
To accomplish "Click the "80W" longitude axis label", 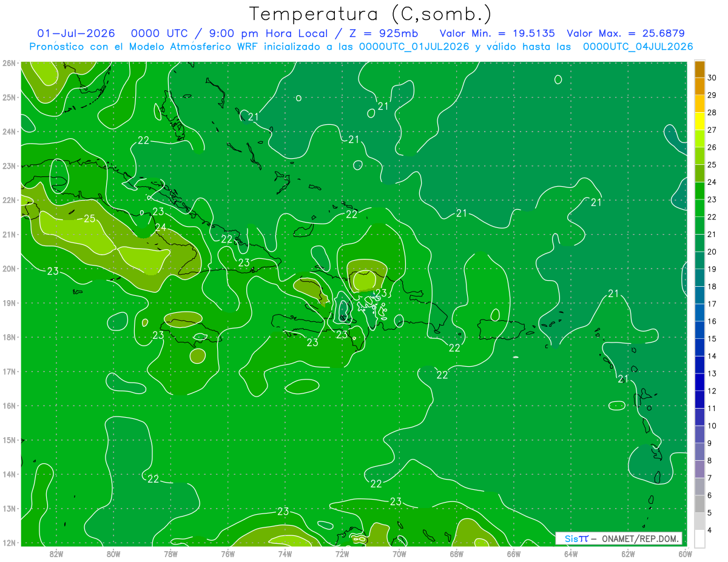I will [x=113, y=554].
